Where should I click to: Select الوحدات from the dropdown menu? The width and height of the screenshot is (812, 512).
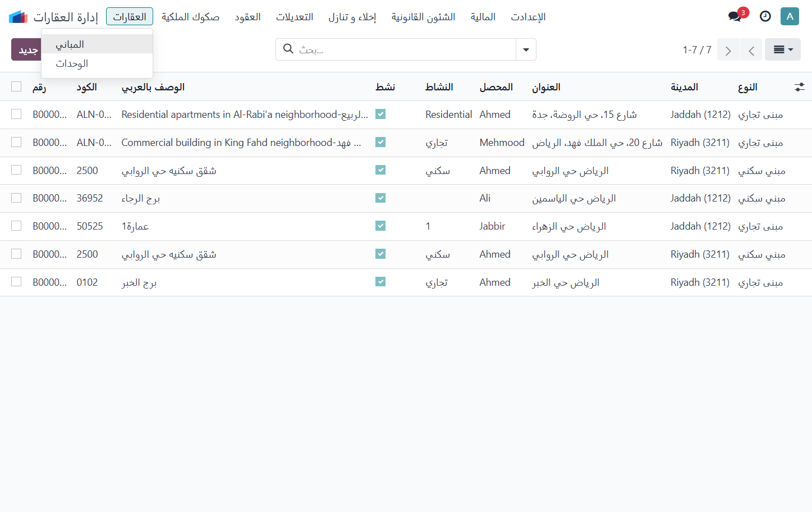[97, 63]
